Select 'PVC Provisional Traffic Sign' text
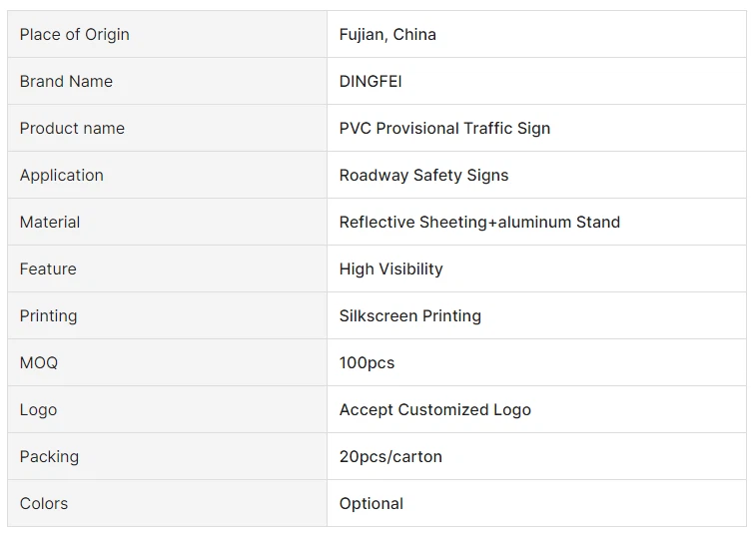756x534 pixels. (444, 129)
